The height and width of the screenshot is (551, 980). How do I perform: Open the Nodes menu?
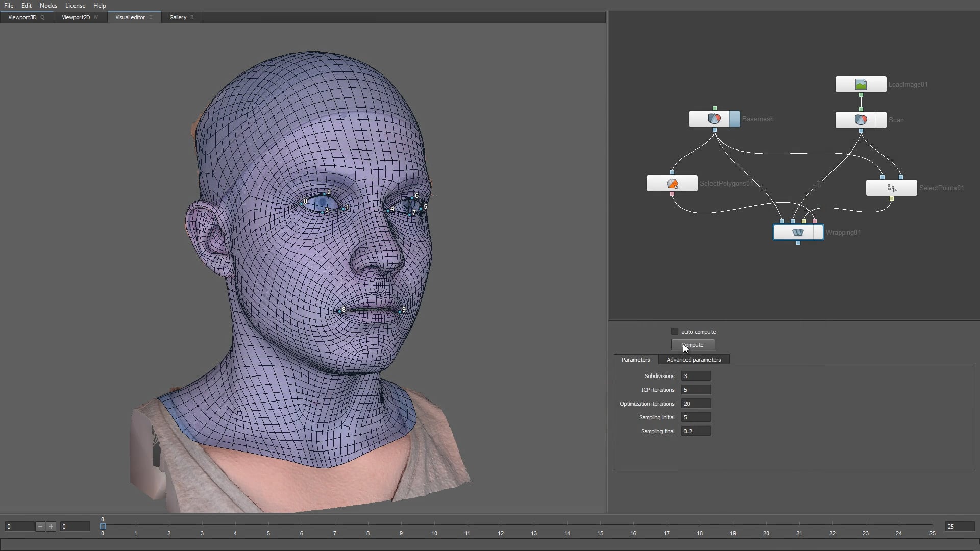click(x=48, y=6)
